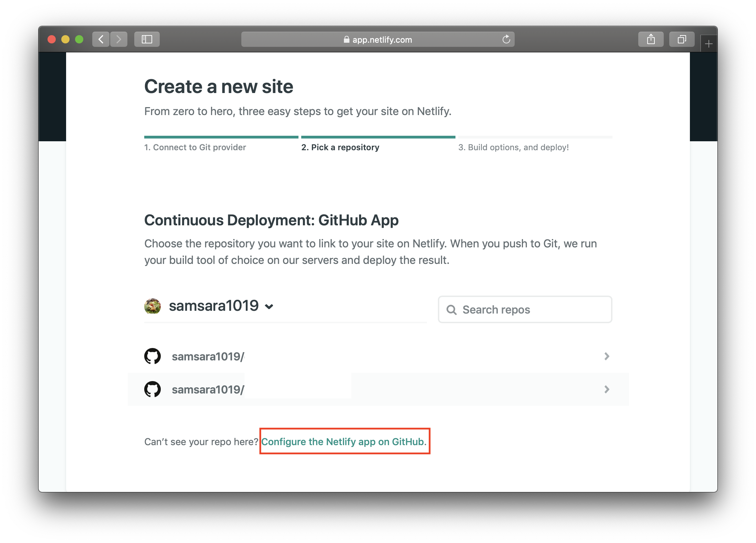Open the Safari share icon
The width and height of the screenshot is (756, 543).
point(651,39)
